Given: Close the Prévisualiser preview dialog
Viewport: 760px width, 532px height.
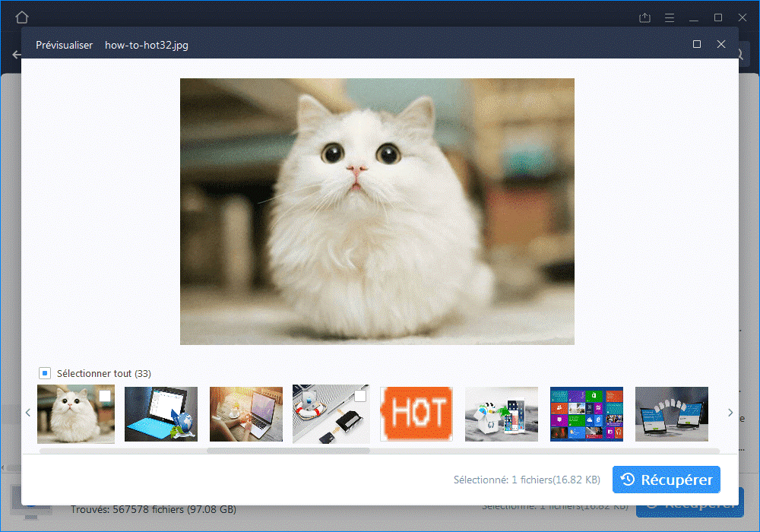Looking at the screenshot, I should [721, 45].
